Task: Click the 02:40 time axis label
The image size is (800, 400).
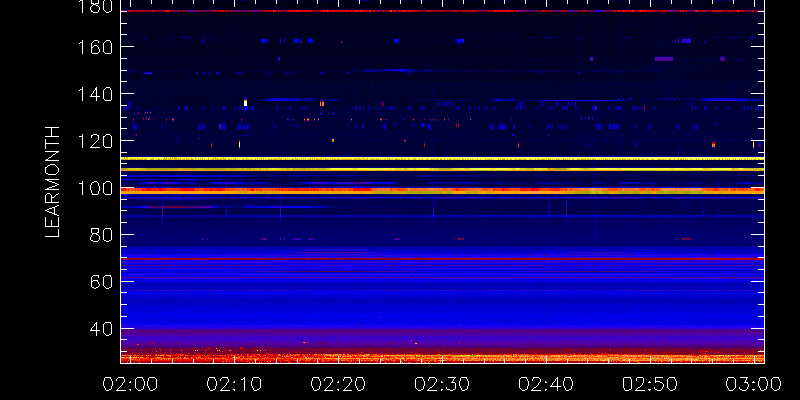Action: pyautogui.click(x=546, y=384)
